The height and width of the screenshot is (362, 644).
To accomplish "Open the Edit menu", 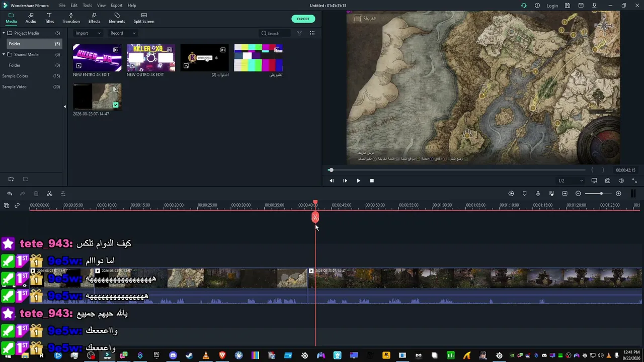I will [x=74, y=6].
